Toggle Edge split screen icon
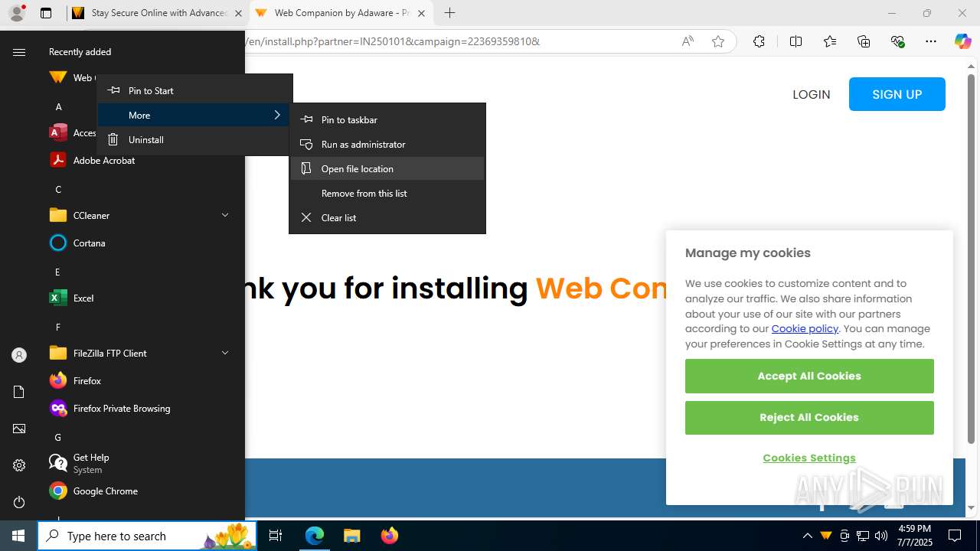980x551 pixels. pos(795,41)
